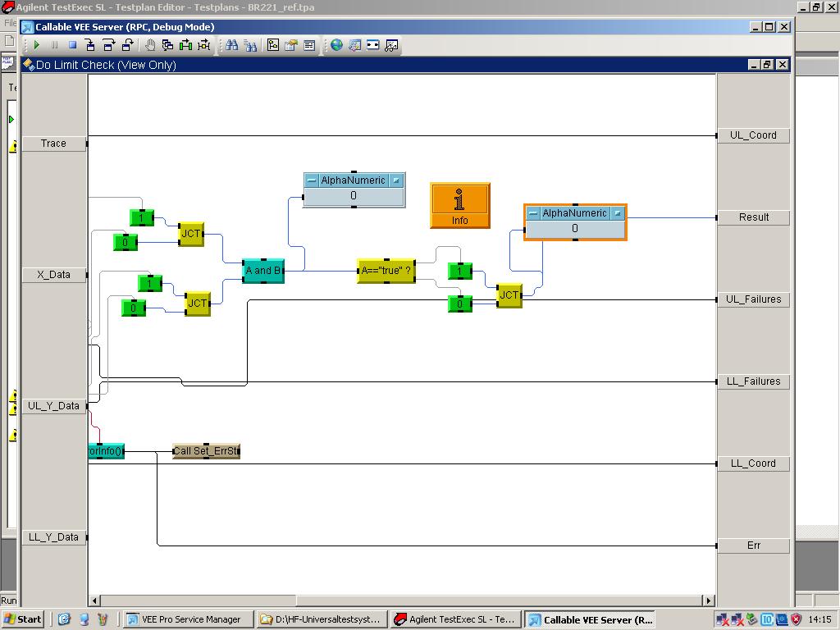Screen dimensions: 840x630
Task: Click the Pause button in toolbar
Action: point(55,45)
